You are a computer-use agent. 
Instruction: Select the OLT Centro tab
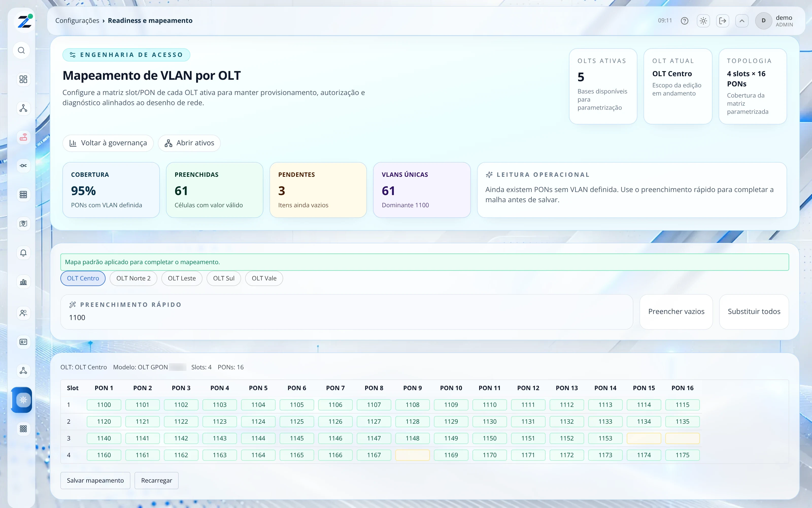(83, 278)
